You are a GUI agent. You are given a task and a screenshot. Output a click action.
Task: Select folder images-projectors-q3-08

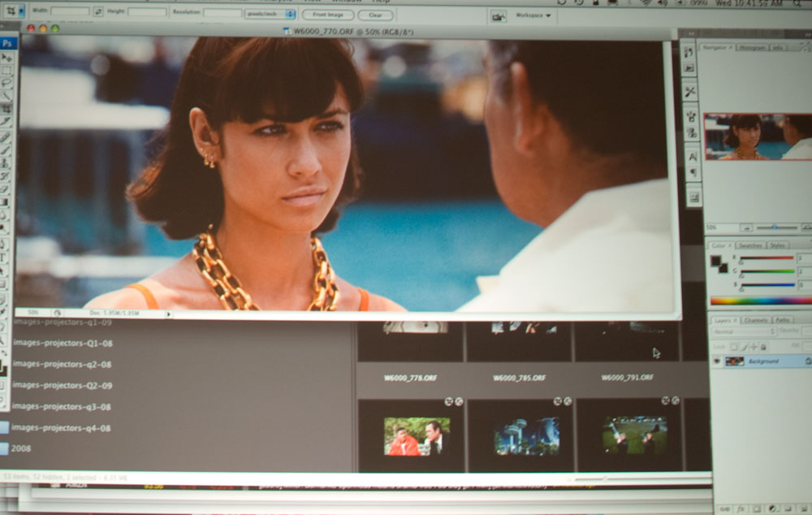(62, 407)
